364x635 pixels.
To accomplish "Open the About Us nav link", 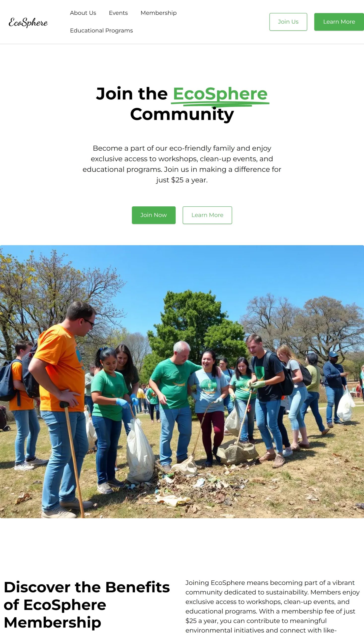I will click(x=83, y=13).
